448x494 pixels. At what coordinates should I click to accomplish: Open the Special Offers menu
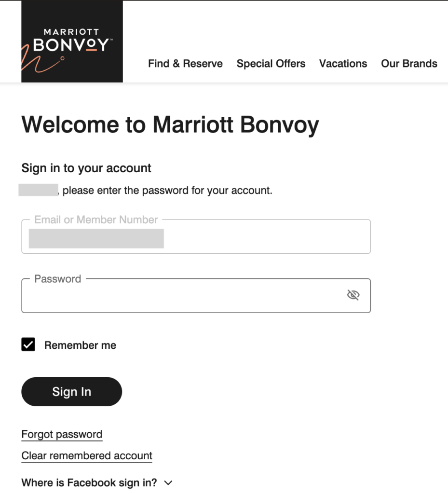coord(271,64)
